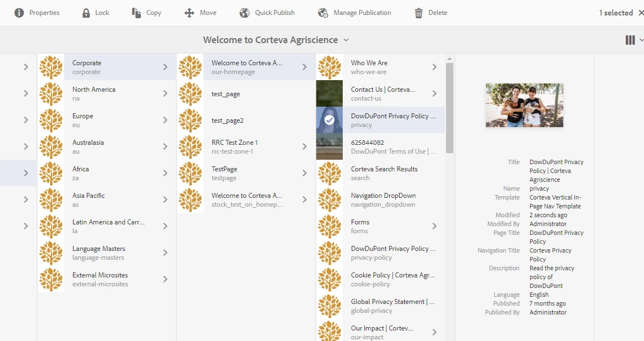Select the stock_test_on_homep... Welcome to Corteva row
The width and height of the screenshot is (644, 341).
coord(246,200)
